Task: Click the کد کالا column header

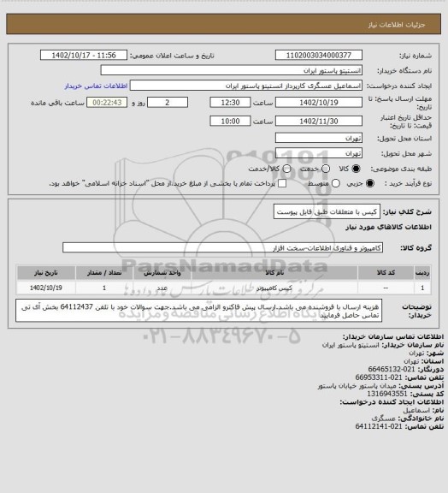Action: click(x=386, y=273)
